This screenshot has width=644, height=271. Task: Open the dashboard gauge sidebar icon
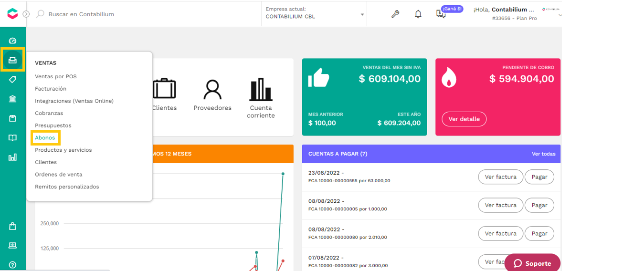pyautogui.click(x=13, y=41)
